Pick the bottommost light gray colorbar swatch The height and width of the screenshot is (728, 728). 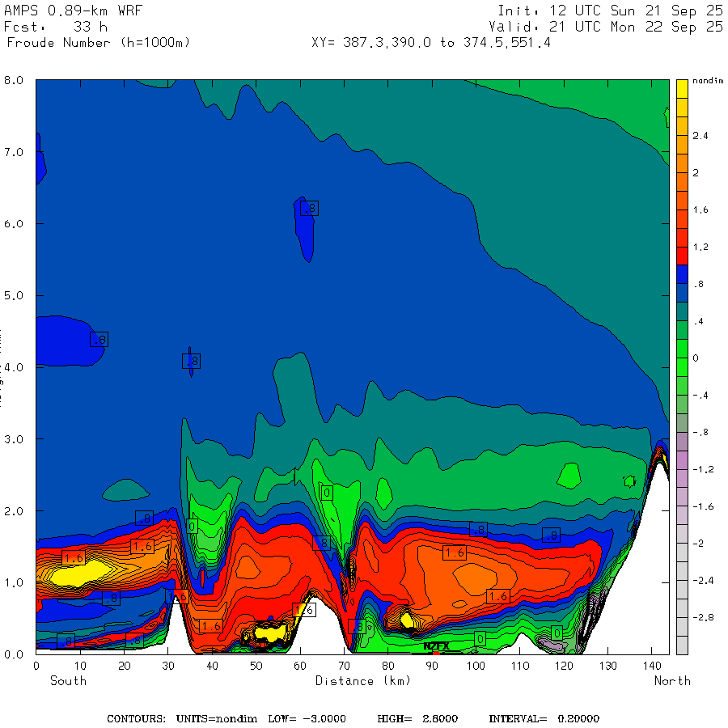click(x=682, y=645)
